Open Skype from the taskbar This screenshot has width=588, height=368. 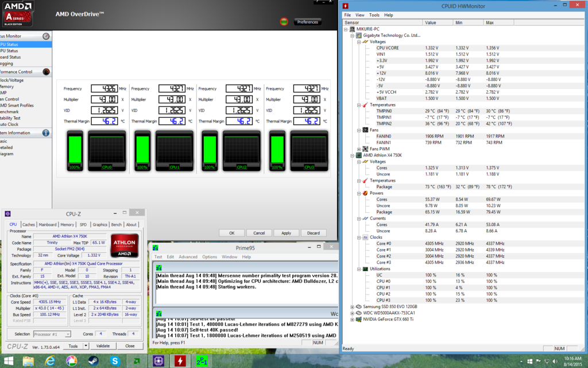click(115, 362)
